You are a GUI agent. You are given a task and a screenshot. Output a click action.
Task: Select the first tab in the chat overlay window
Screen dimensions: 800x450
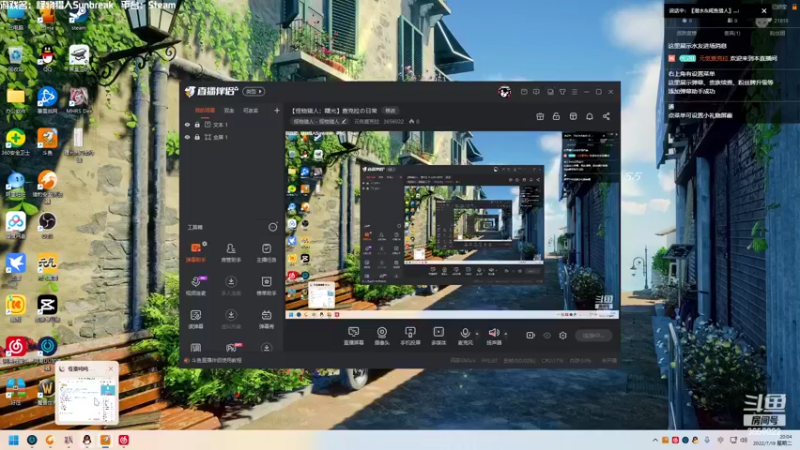686,33
